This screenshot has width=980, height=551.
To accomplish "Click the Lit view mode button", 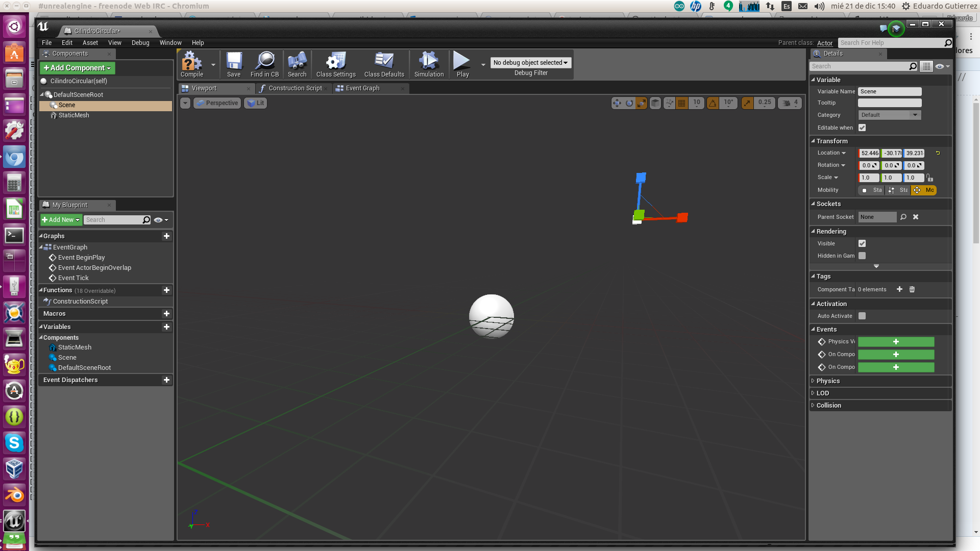I will click(x=256, y=103).
